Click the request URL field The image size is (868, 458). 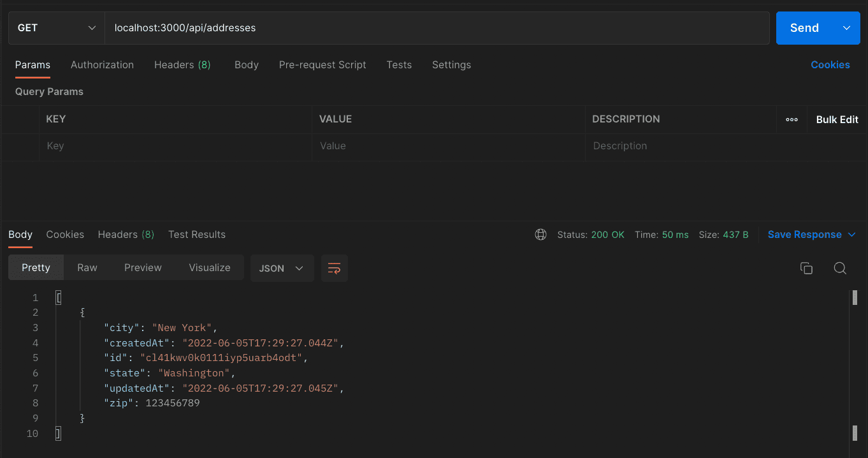[437, 28]
